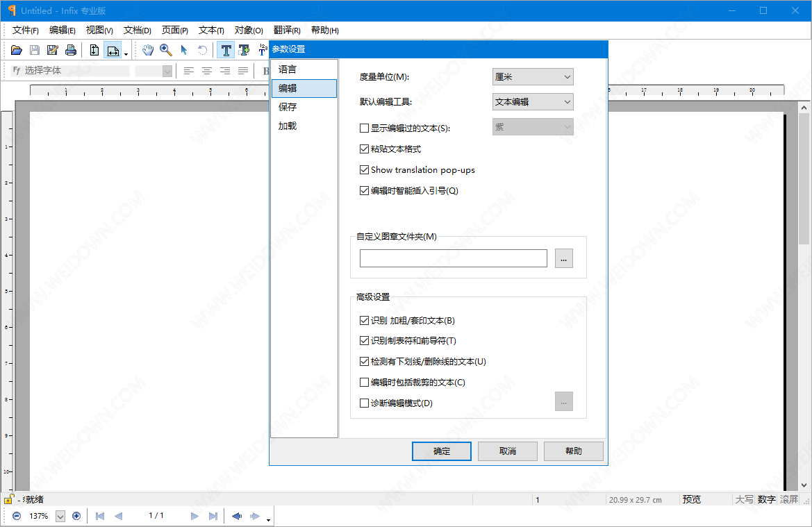This screenshot has height=527, width=812.
Task: Click the disabled (...) button beside 诊断编辑模式
Action: pyautogui.click(x=564, y=402)
